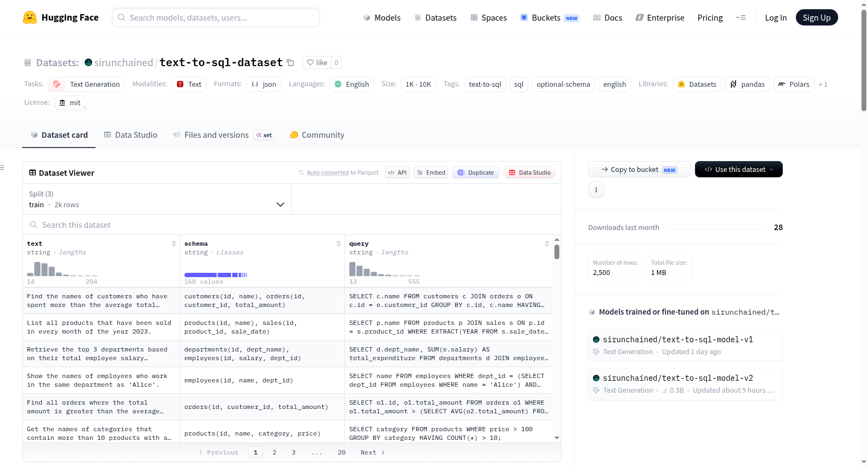Select the mit license tag
The width and height of the screenshot is (868, 467).
point(71,103)
